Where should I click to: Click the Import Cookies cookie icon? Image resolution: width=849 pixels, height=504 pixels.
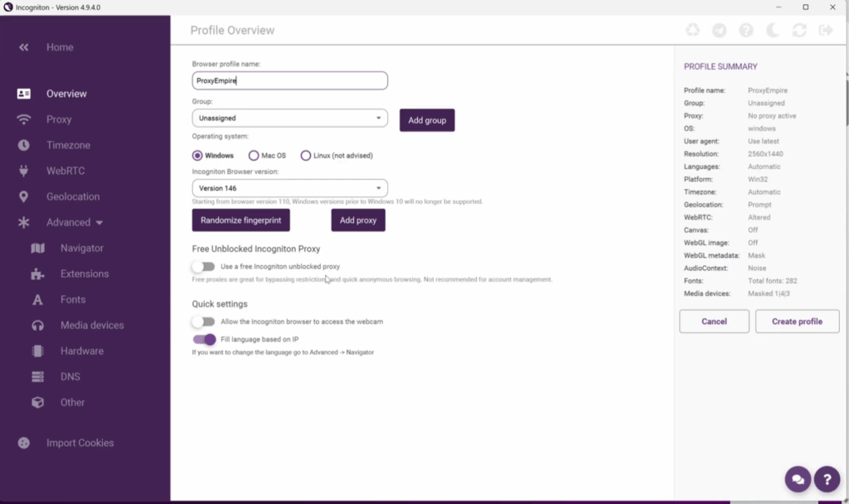(x=23, y=443)
